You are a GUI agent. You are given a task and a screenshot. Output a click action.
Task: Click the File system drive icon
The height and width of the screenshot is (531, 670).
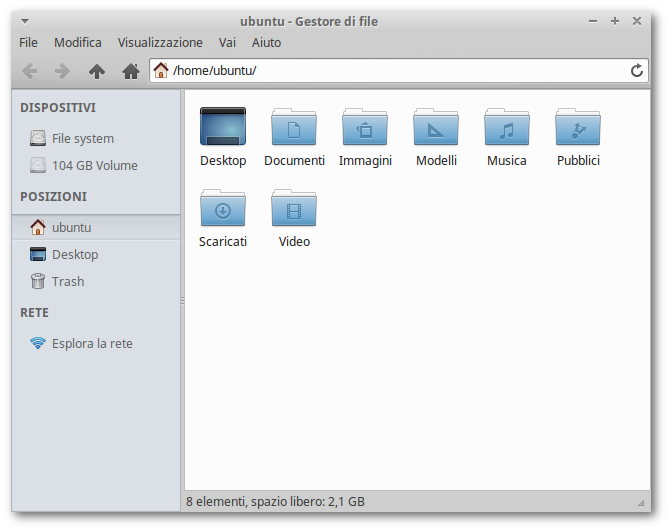(38, 138)
